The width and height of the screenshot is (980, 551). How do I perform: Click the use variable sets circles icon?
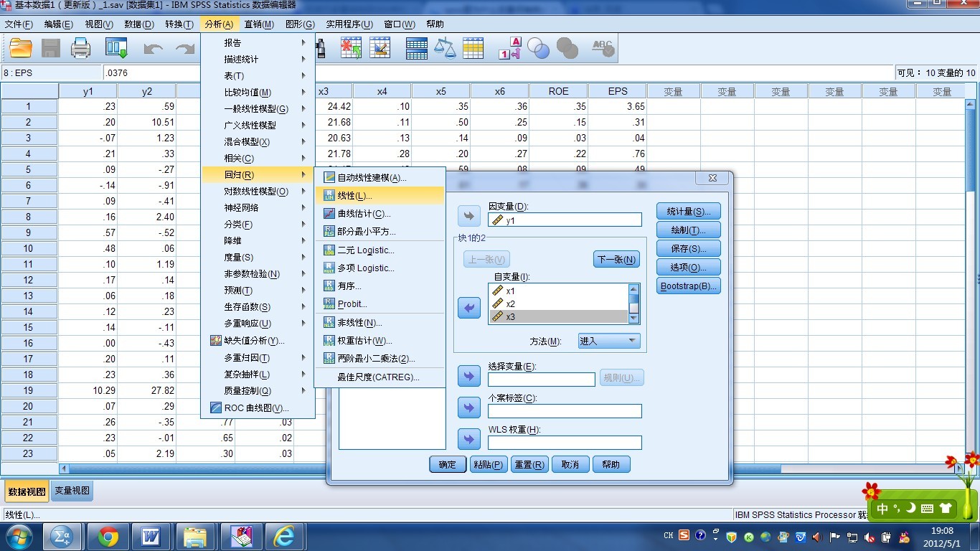click(x=538, y=48)
